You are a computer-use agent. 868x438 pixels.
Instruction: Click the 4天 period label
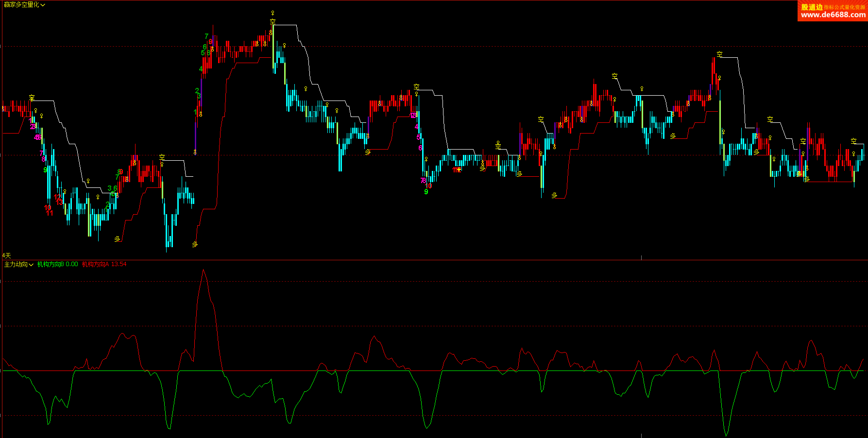[6, 255]
